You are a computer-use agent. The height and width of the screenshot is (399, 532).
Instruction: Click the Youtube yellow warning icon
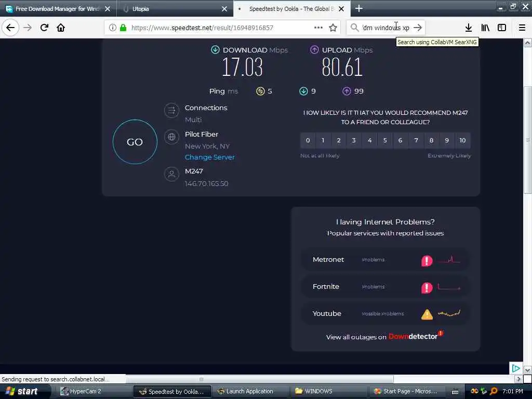427,314
